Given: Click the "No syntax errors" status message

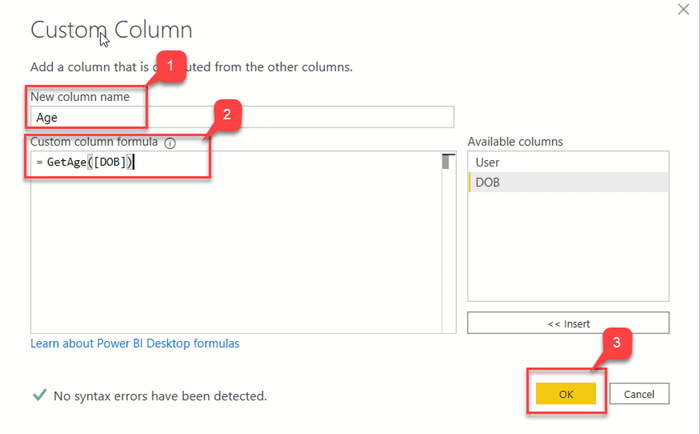Looking at the screenshot, I should coord(160,396).
